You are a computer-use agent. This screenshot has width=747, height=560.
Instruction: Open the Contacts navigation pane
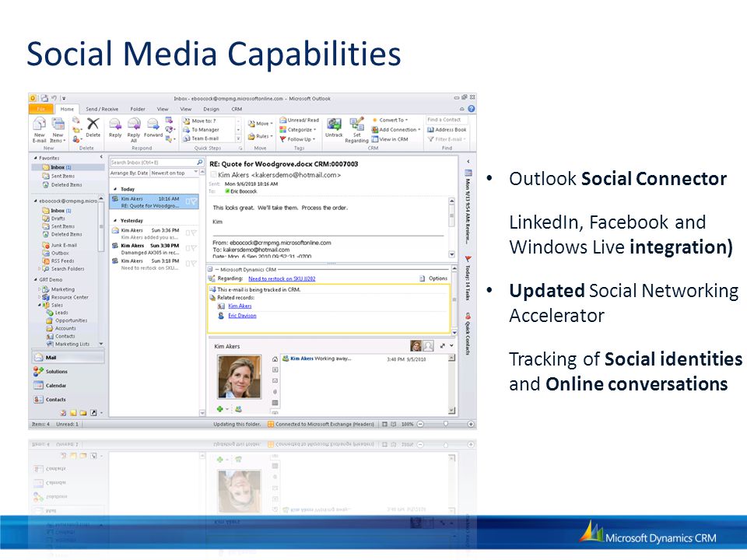[x=68, y=400]
